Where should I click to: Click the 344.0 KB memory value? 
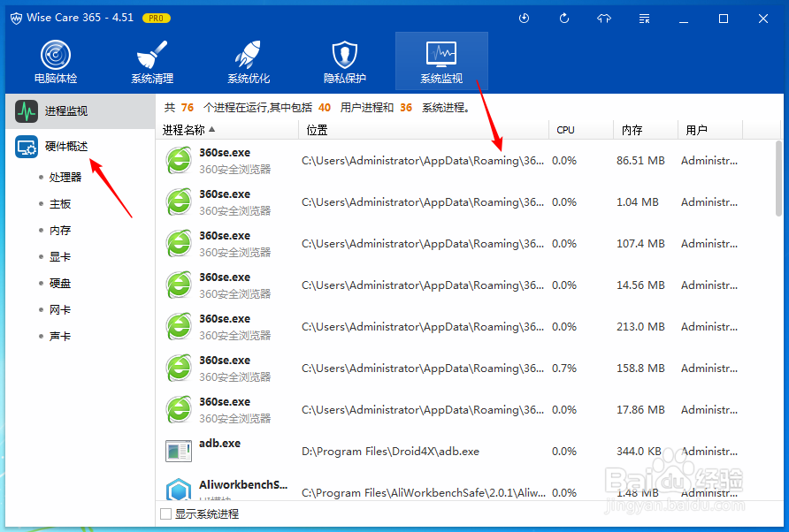pyautogui.click(x=639, y=452)
